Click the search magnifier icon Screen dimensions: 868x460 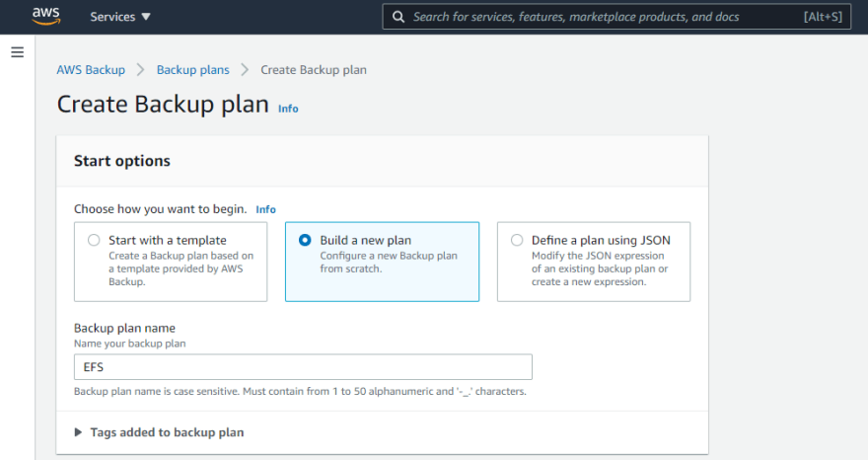tap(398, 17)
